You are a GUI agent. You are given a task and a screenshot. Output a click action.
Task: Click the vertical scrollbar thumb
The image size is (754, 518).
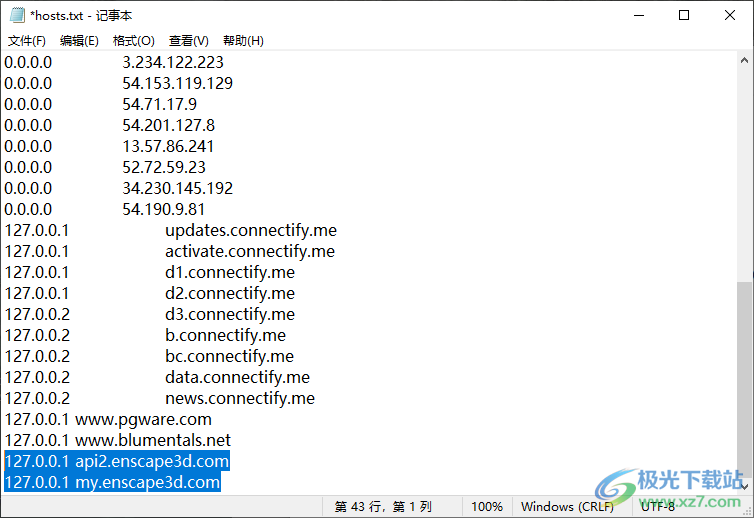pyautogui.click(x=744, y=380)
